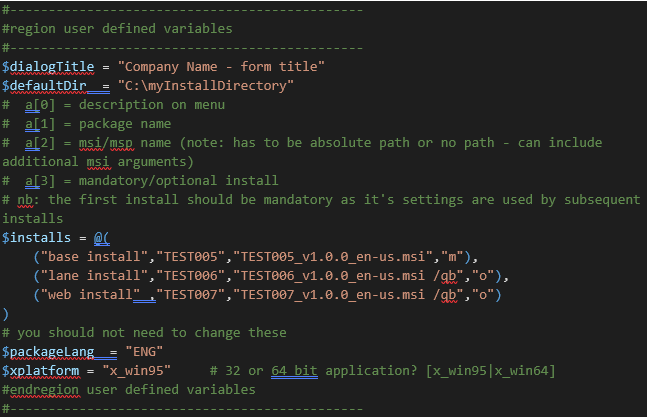
Task: Click the "#endregion user defined variables" line
Action: (x=128, y=390)
